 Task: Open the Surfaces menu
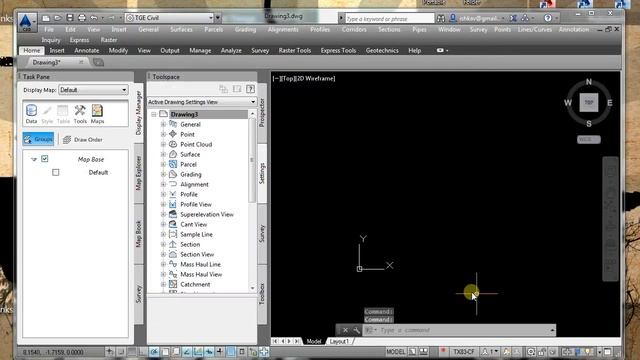181,29
